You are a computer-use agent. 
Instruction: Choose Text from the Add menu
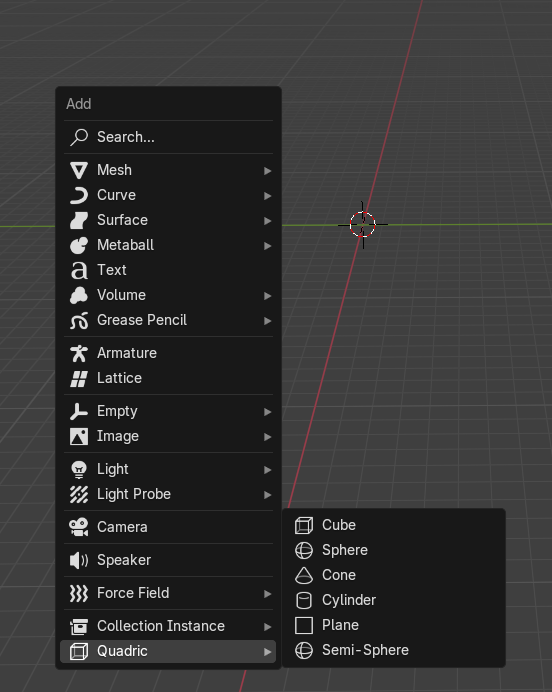(x=168, y=270)
